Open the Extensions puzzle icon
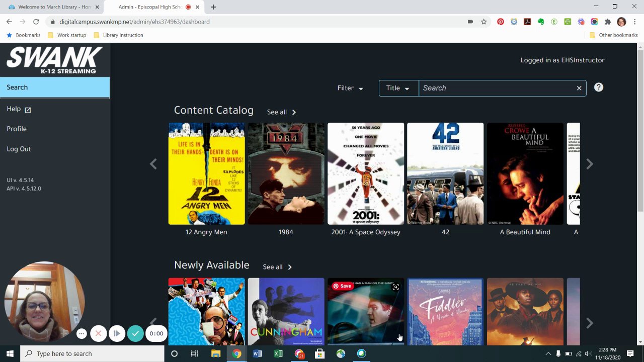Image resolution: width=644 pixels, height=362 pixels. click(608, 22)
